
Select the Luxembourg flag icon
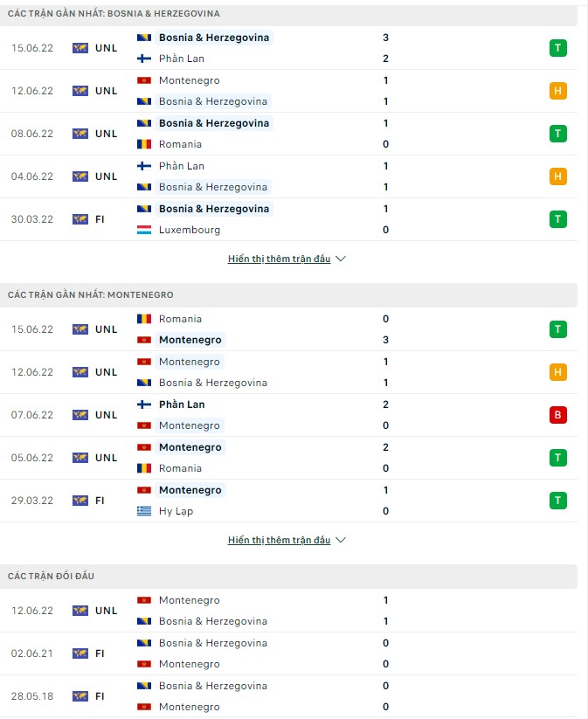[146, 229]
